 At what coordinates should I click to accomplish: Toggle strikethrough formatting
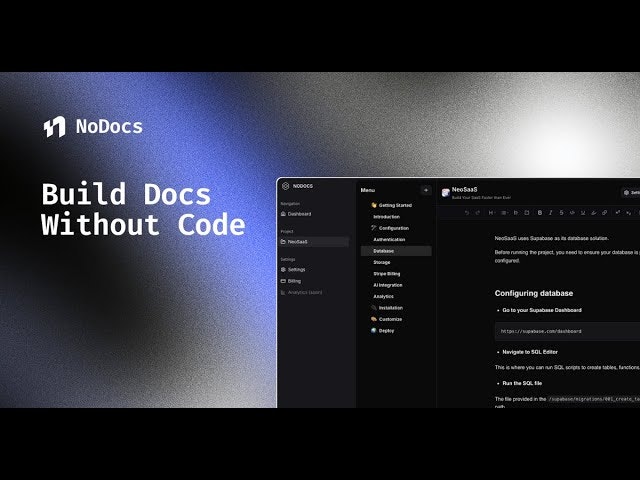point(561,213)
